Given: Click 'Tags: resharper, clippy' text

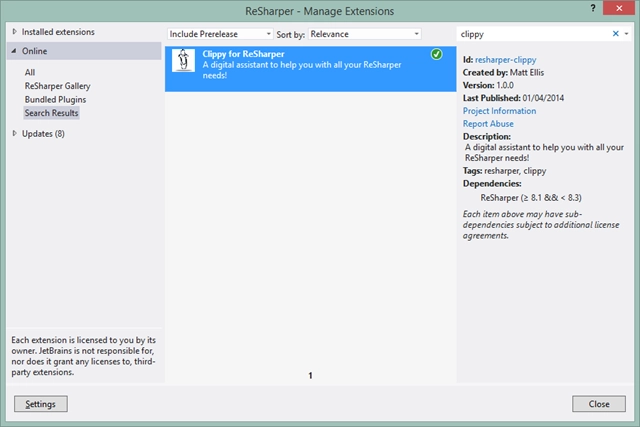Looking at the screenshot, I should click(504, 171).
